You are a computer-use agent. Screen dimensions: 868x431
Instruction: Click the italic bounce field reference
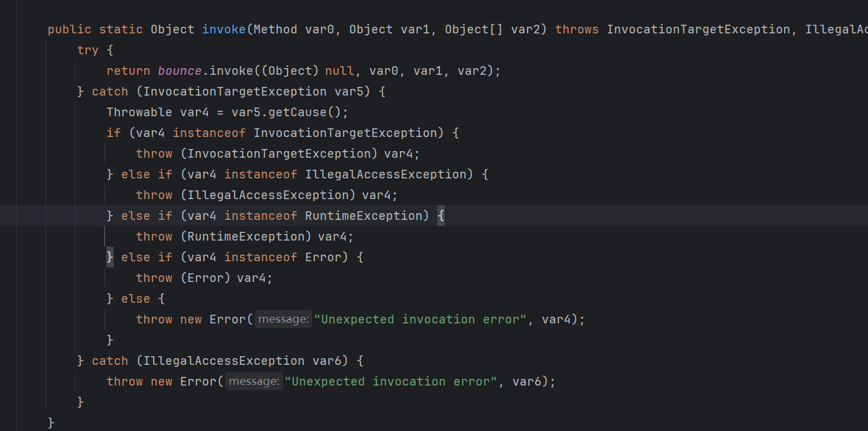(180, 71)
